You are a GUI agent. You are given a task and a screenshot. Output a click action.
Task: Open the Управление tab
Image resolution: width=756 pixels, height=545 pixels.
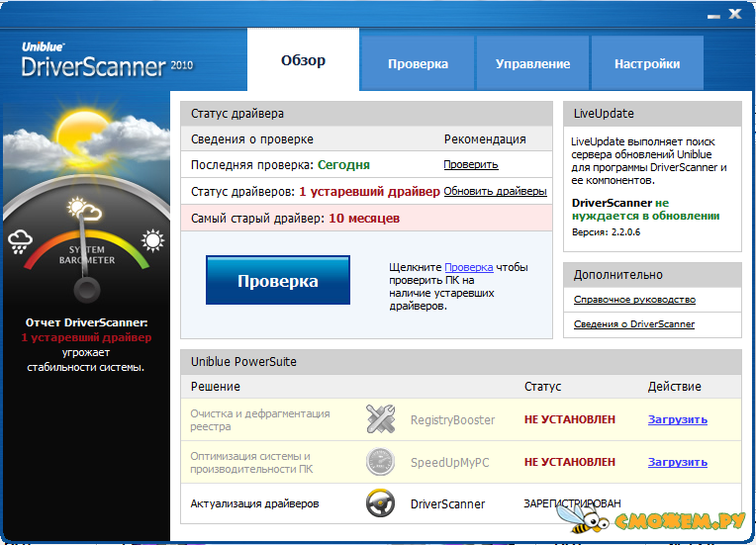coord(532,63)
